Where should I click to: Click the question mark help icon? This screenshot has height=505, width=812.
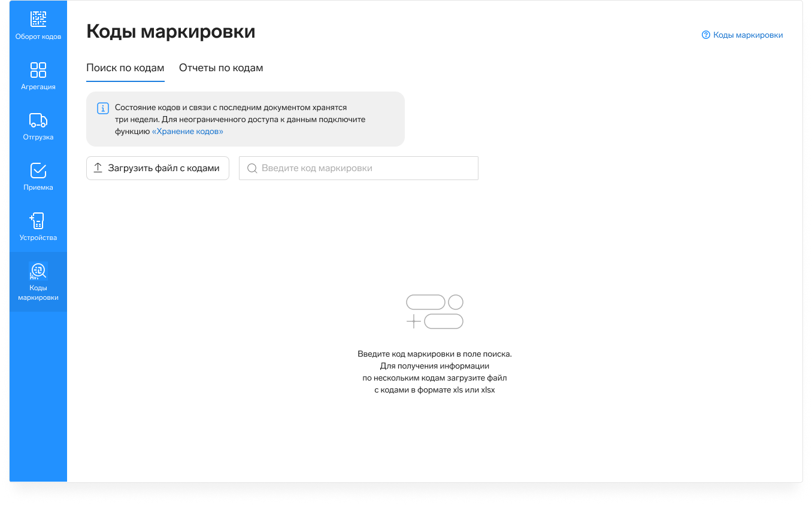pos(705,35)
